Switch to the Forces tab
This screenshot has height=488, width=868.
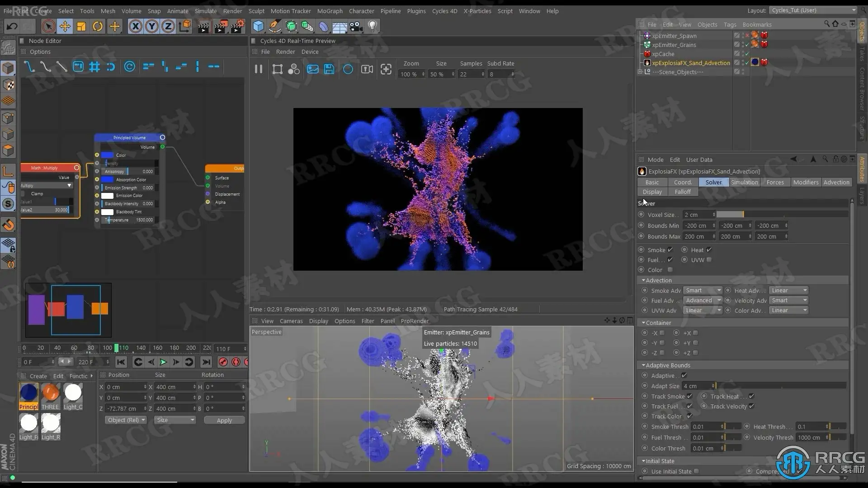(x=775, y=182)
